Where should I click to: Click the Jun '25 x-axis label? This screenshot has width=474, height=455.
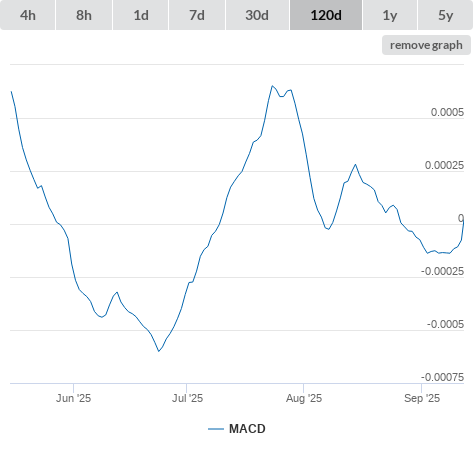coord(73,398)
